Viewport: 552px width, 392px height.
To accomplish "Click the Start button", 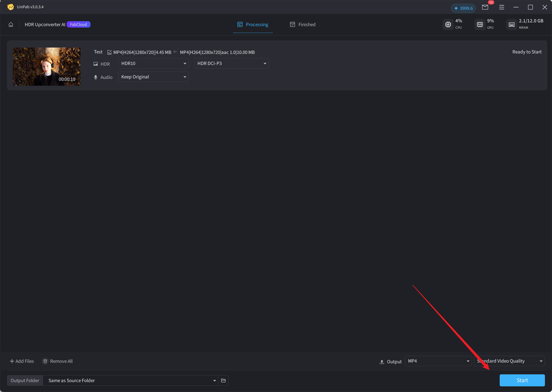I will tap(522, 380).
